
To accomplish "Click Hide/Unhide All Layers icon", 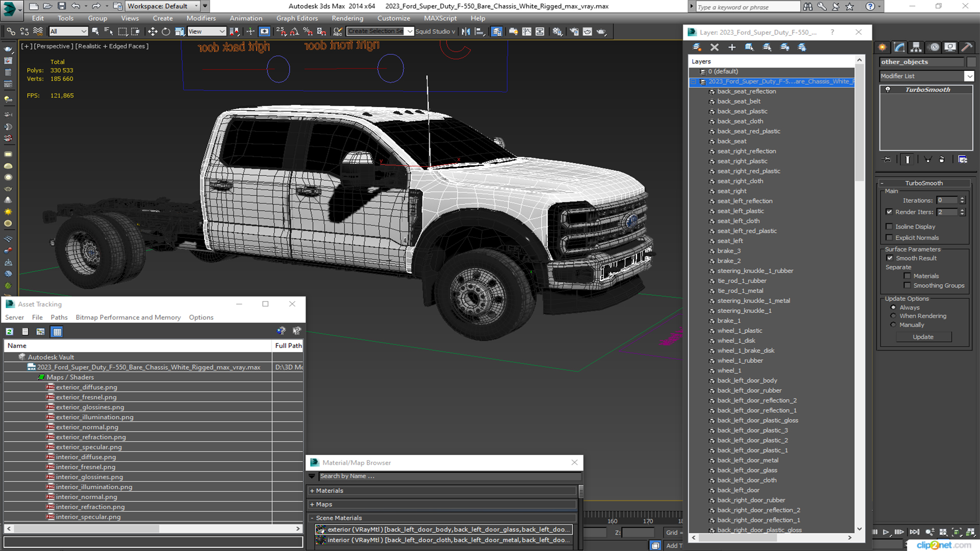I will pos(785,47).
